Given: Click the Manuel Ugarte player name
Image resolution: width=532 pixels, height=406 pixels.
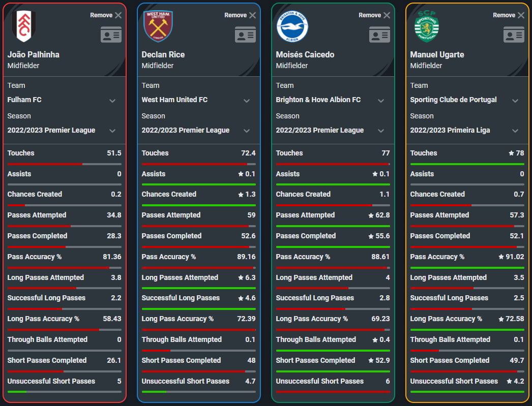Looking at the screenshot, I should click(437, 54).
